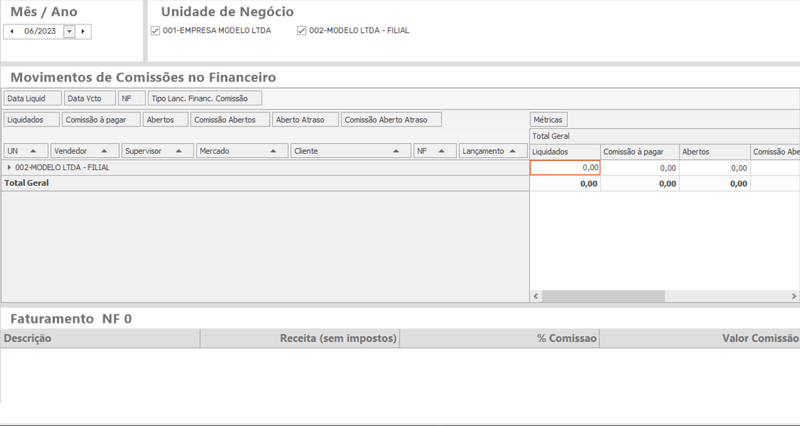This screenshot has height=426, width=800.
Task: Click the Descrição column header
Action: 100,338
